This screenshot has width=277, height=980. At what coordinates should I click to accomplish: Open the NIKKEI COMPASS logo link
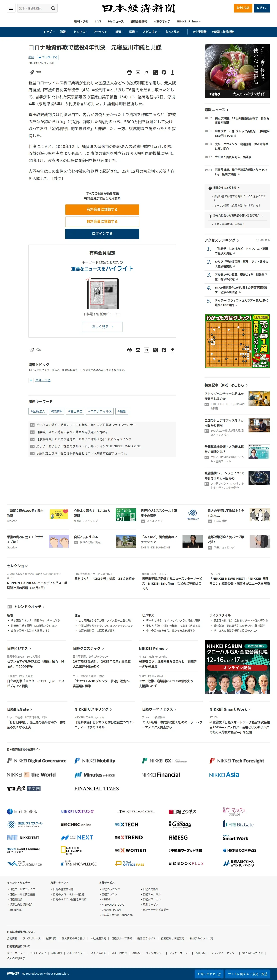pyautogui.click(x=239, y=850)
